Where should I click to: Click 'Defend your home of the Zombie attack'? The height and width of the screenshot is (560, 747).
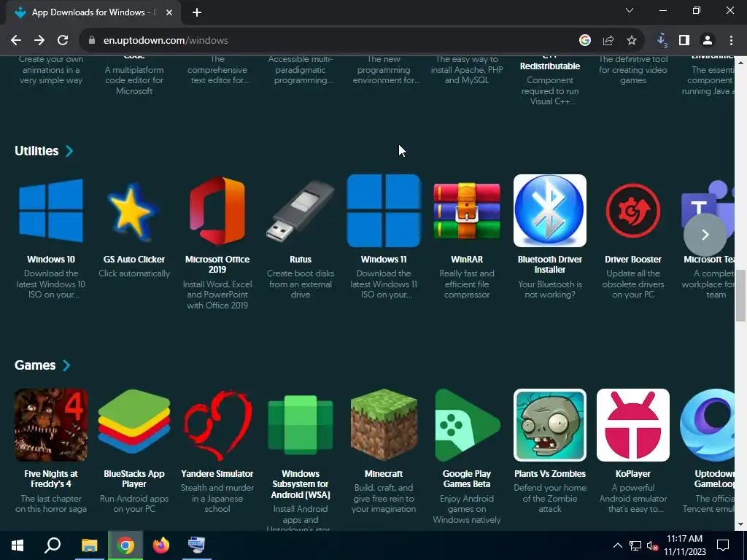pos(550,499)
